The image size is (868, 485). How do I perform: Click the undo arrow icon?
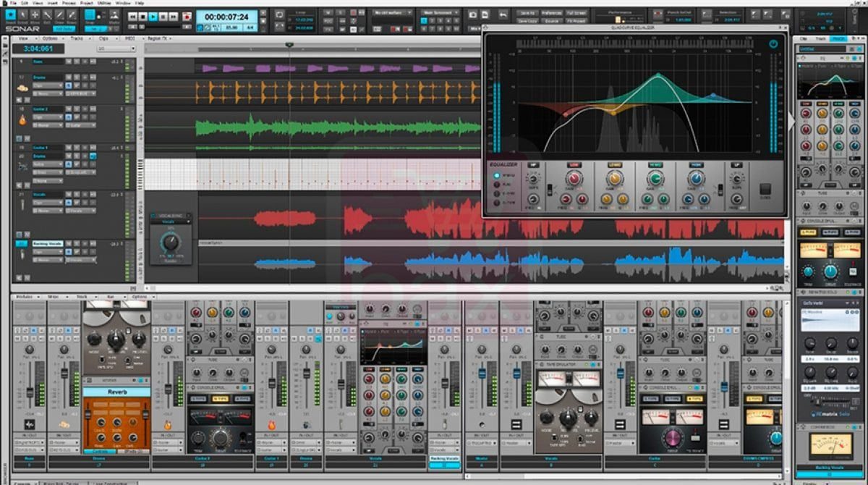[503, 14]
